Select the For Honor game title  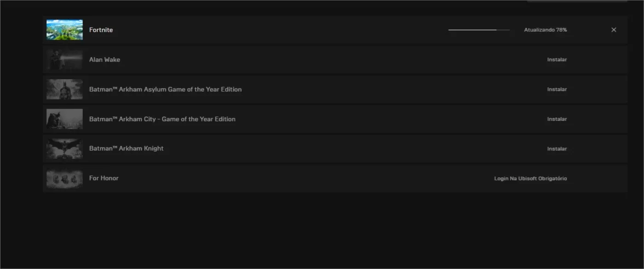[x=104, y=178]
